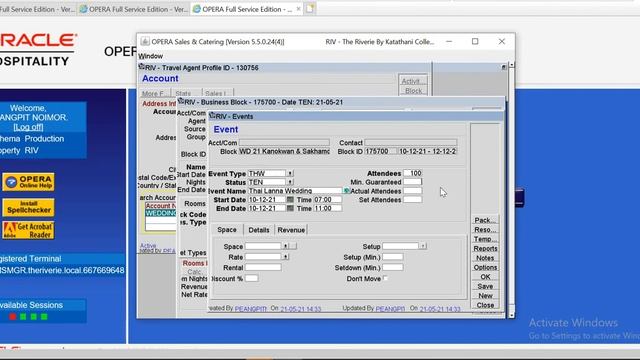
Task: Click the Block ID field 175700
Action: click(380, 151)
